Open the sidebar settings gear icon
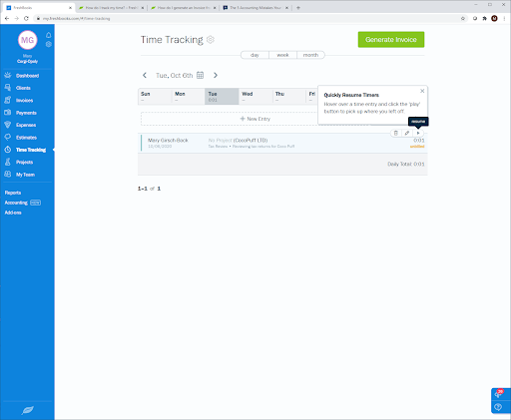Screen dimensions: 511x420 pos(49,44)
